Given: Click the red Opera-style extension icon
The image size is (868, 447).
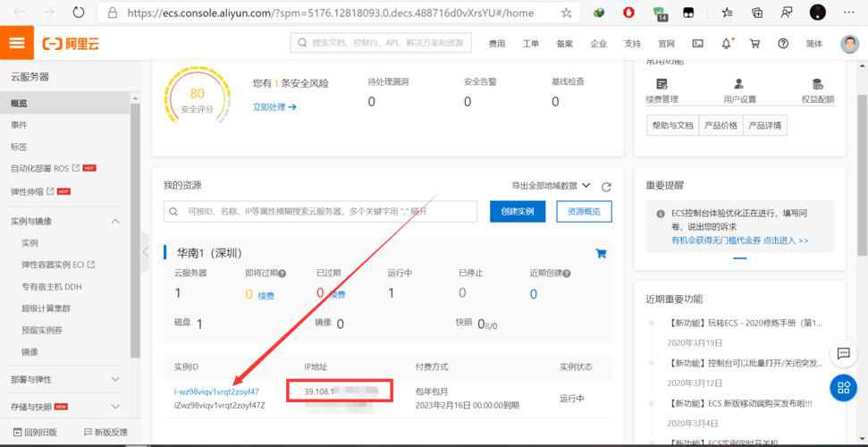Looking at the screenshot, I should 628,13.
